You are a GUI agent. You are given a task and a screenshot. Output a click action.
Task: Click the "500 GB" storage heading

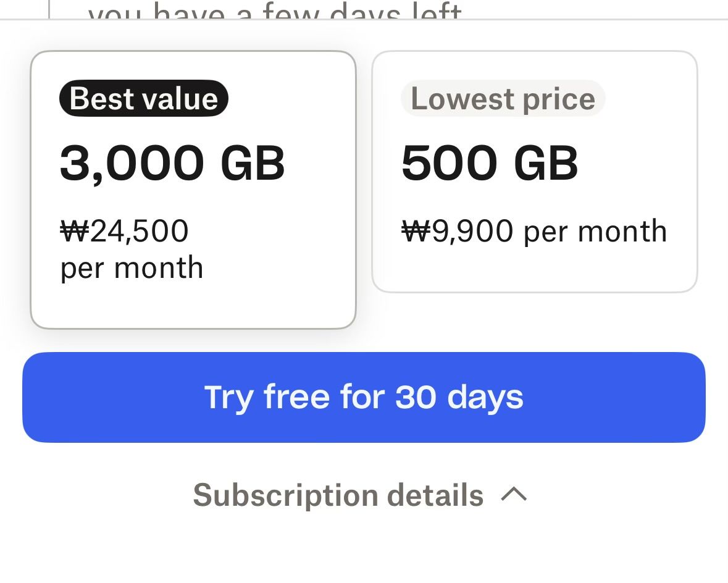[490, 164]
